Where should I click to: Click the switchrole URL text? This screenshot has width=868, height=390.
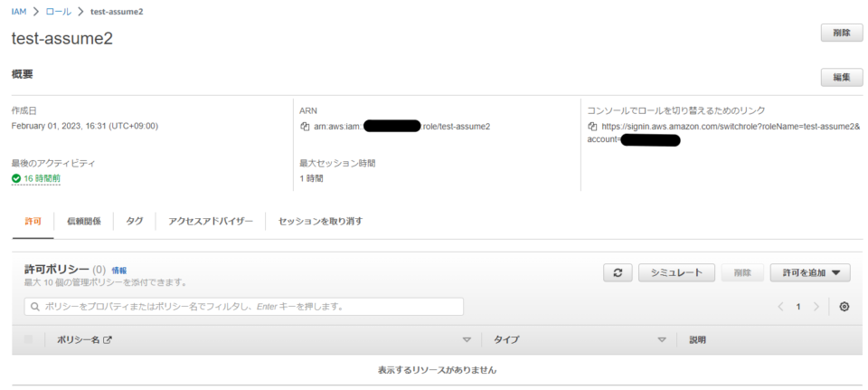[x=723, y=133]
